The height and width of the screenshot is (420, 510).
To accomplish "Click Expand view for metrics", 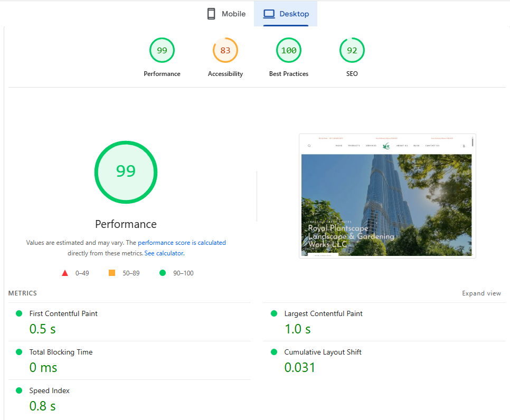I will (x=481, y=293).
